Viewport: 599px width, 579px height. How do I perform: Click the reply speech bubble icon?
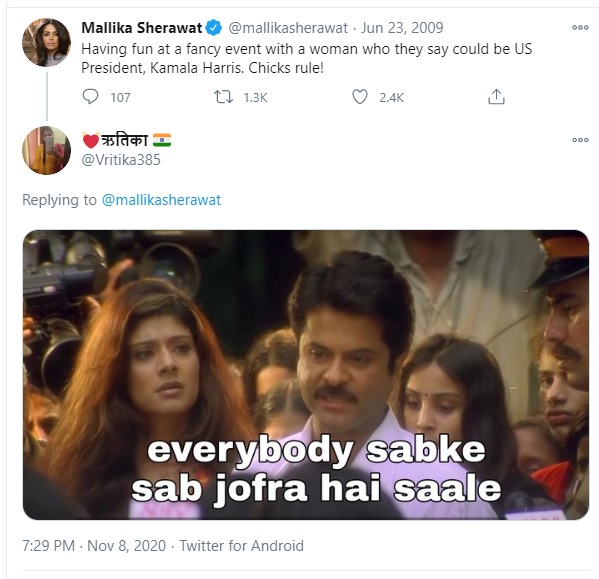(90, 97)
